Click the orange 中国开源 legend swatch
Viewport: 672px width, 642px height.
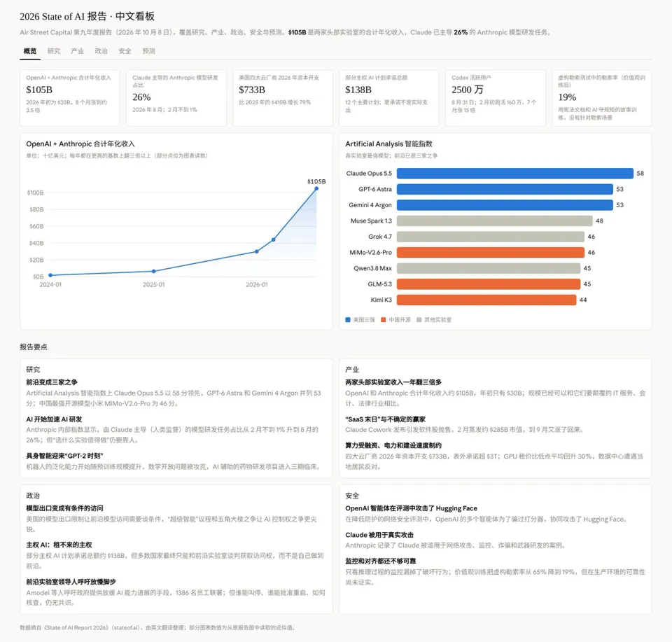pyautogui.click(x=383, y=320)
